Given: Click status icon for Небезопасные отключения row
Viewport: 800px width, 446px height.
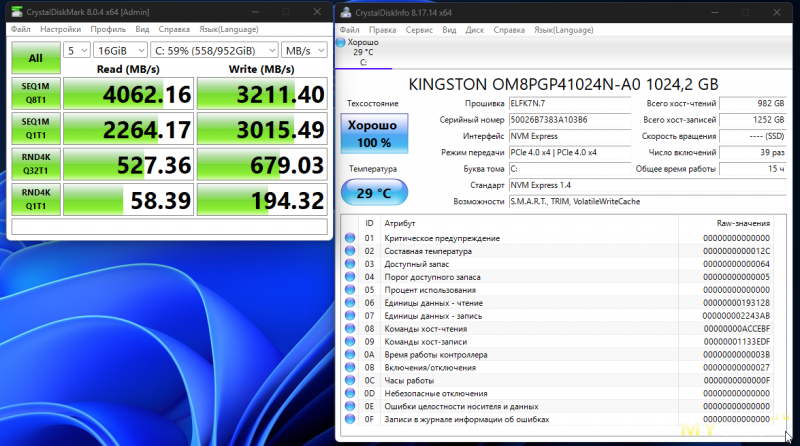Looking at the screenshot, I should 350,393.
